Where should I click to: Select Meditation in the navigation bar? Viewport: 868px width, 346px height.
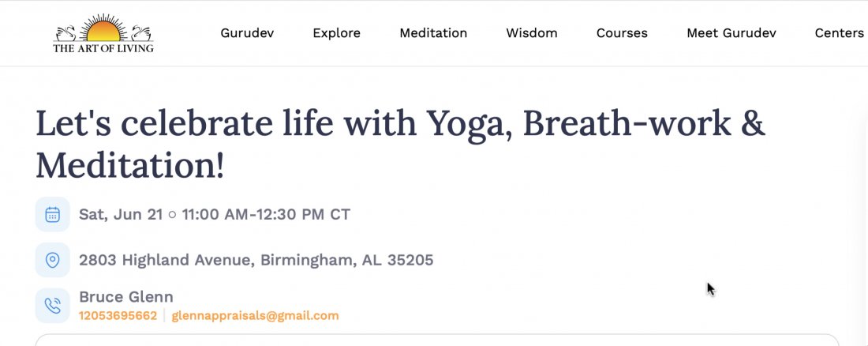[433, 33]
